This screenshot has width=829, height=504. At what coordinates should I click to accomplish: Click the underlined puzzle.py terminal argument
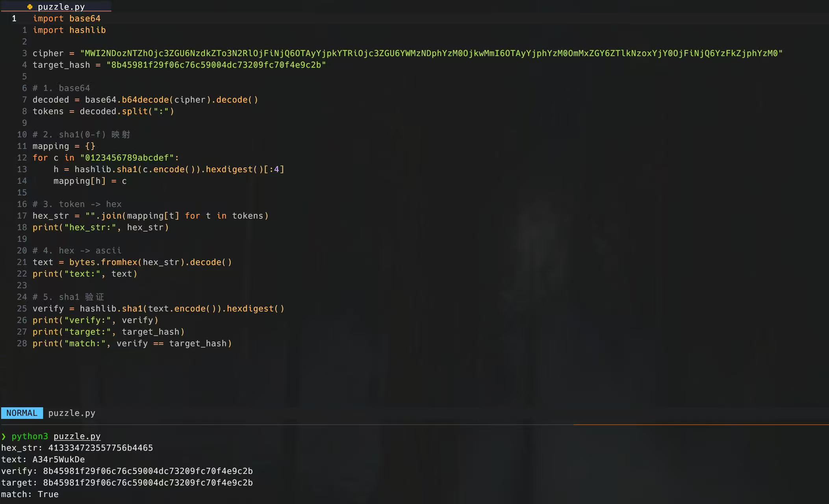click(77, 436)
